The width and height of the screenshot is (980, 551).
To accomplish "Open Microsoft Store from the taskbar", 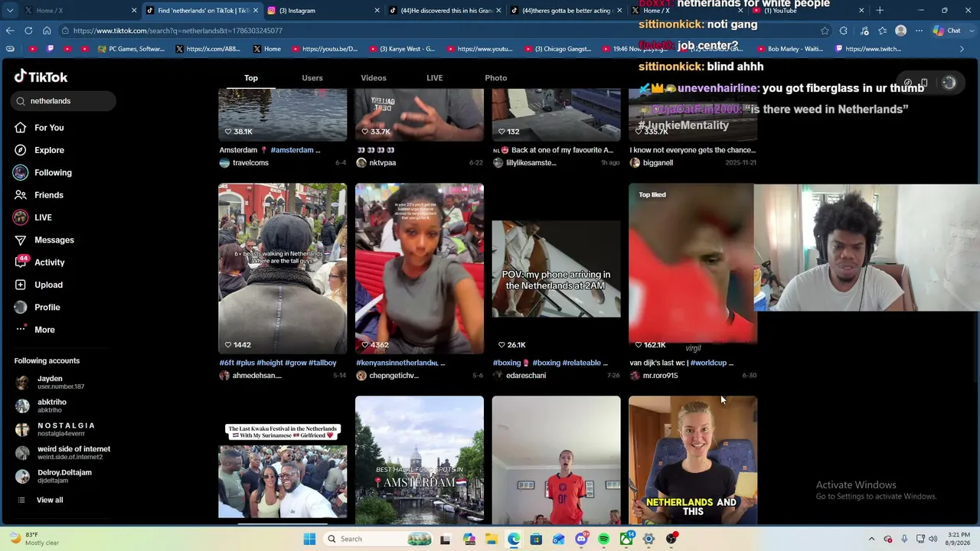I will coord(536,539).
